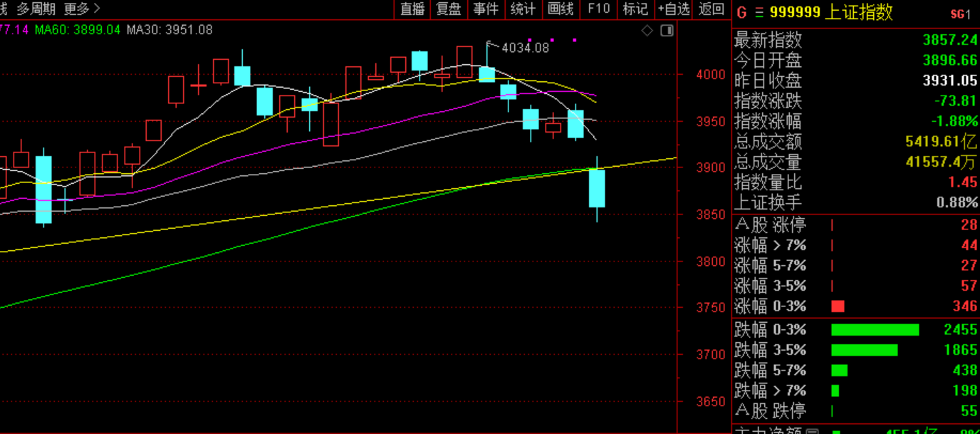
Task: Click the SG1 marker in the header
Action: click(x=960, y=14)
